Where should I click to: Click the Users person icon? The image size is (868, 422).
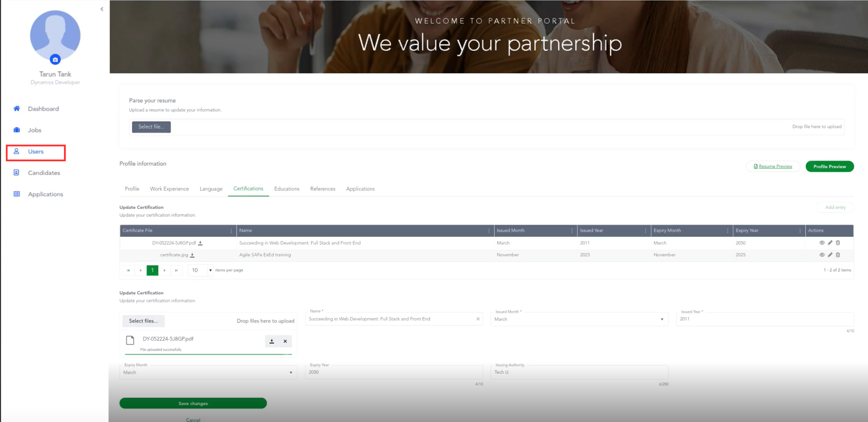[x=16, y=151]
